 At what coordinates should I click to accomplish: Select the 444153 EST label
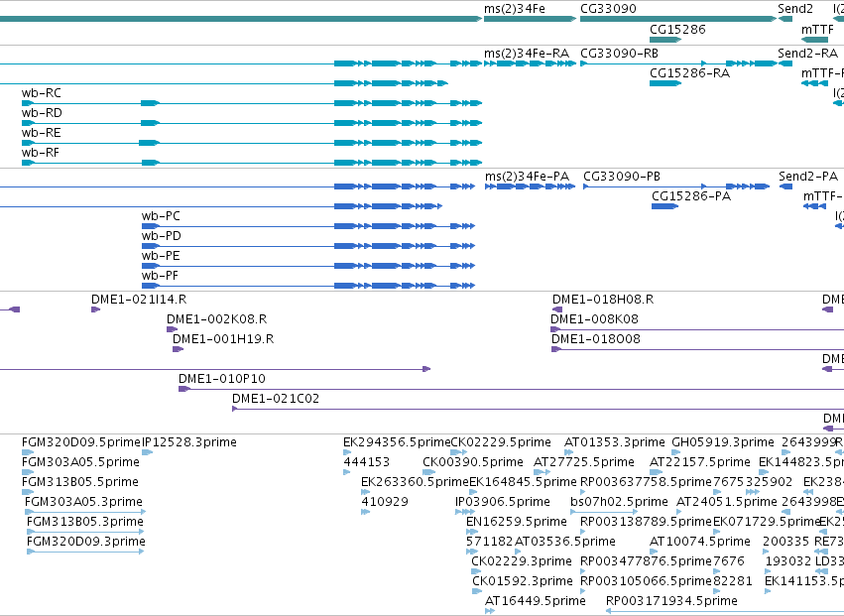pos(367,462)
